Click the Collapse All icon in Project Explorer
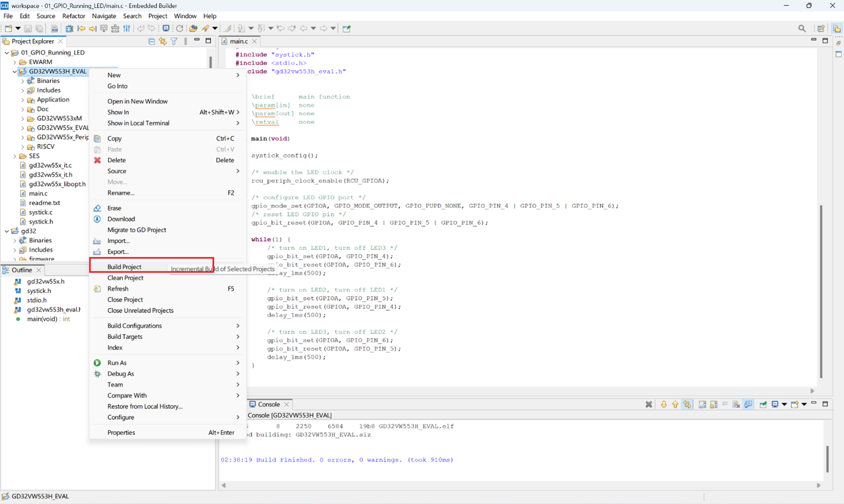The width and height of the screenshot is (844, 504). [152, 41]
